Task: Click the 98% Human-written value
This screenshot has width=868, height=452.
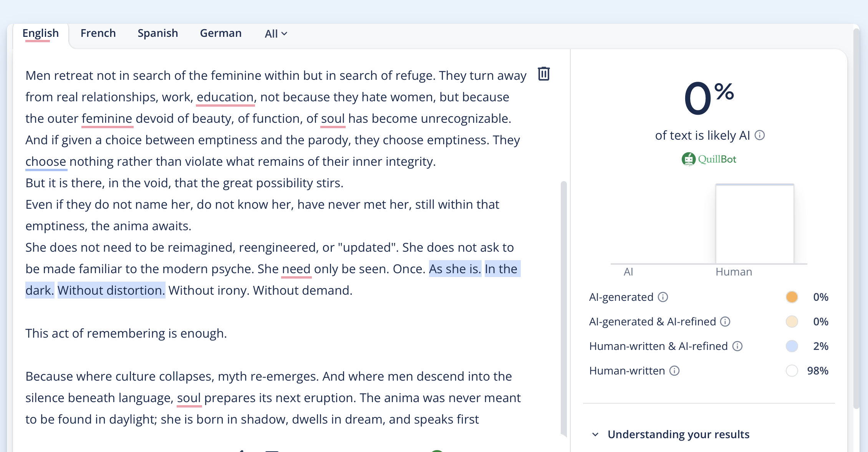Action: point(818,371)
